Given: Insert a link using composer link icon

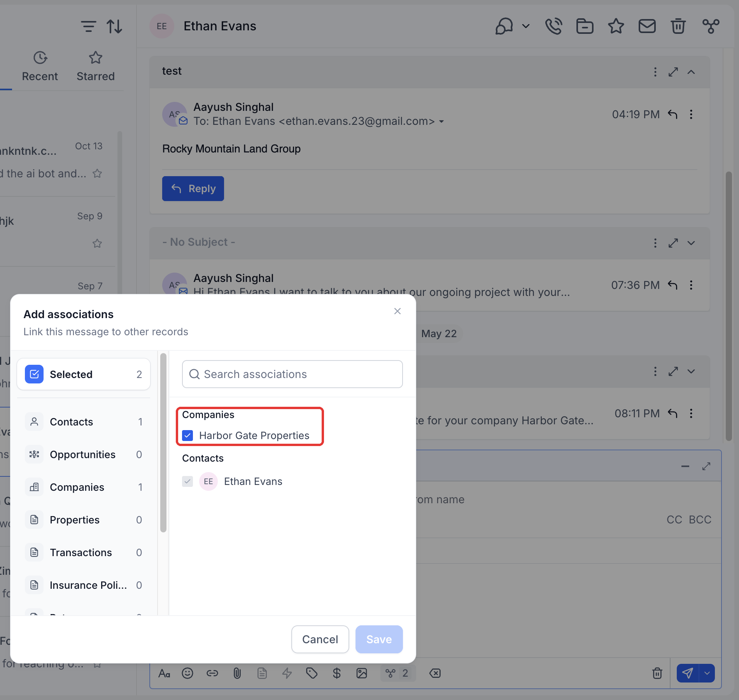Looking at the screenshot, I should 212,673.
